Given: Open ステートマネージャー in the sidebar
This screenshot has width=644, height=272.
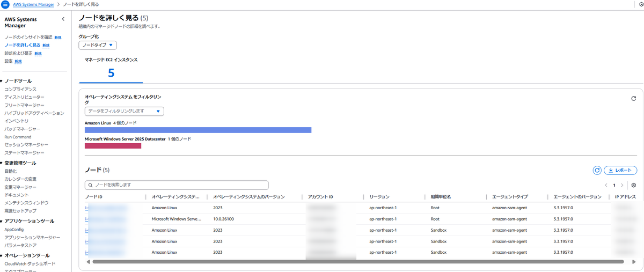Looking at the screenshot, I should 24,153.
